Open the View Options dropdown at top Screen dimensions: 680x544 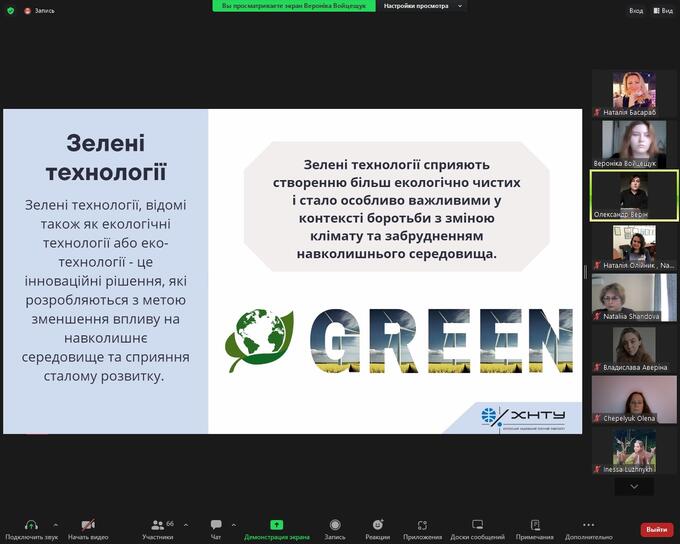click(425, 6)
